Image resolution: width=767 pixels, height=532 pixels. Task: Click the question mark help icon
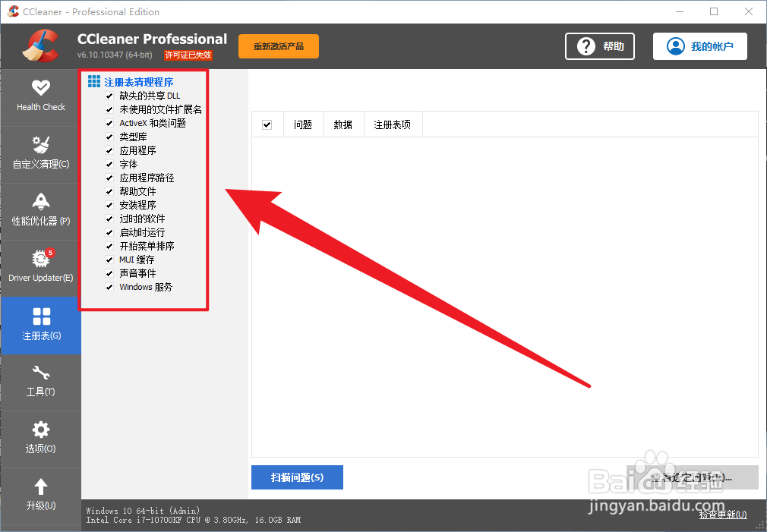[x=586, y=46]
